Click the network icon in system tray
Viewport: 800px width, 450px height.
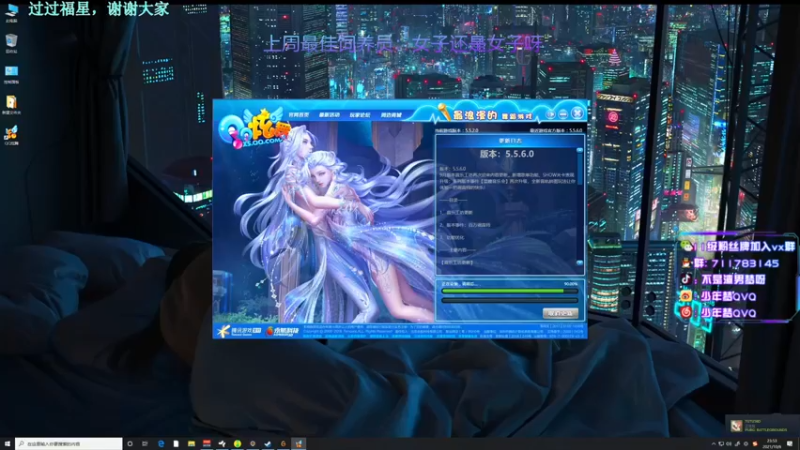pyautogui.click(x=721, y=444)
